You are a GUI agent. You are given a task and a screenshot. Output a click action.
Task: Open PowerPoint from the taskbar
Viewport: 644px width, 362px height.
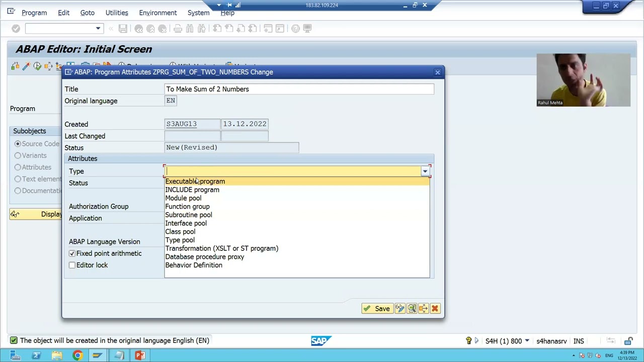[139, 356]
